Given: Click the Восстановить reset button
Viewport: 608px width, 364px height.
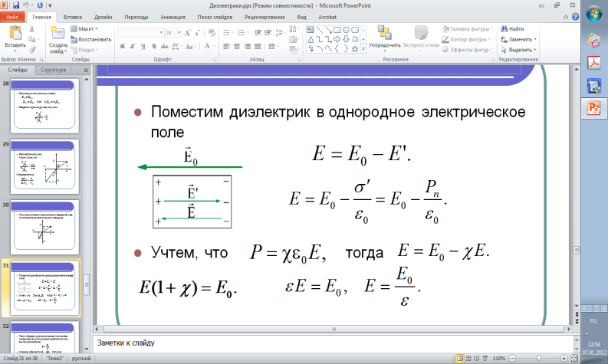Looking at the screenshot, I should (90, 40).
